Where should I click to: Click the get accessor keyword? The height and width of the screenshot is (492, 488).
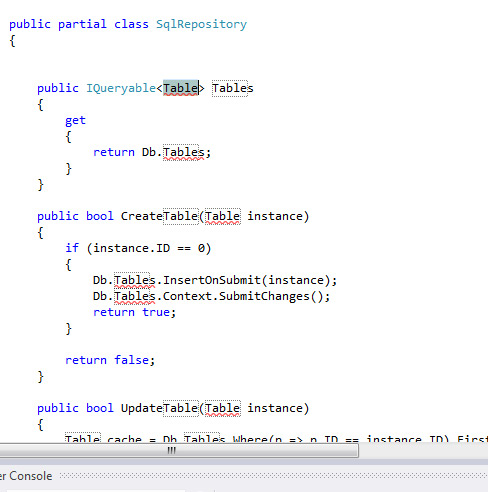[75, 121]
